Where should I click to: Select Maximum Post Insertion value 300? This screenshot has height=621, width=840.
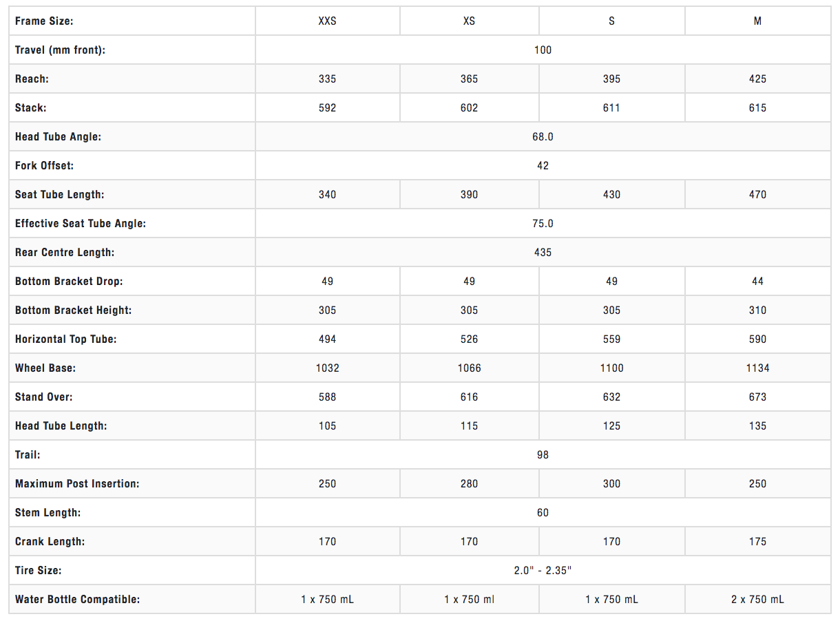point(611,483)
